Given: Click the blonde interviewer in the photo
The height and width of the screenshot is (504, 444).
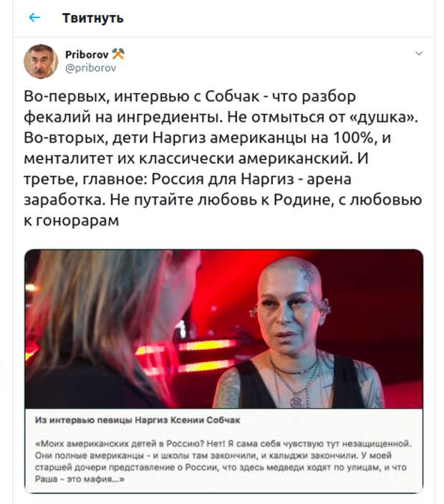Looking at the screenshot, I should (x=106, y=329).
